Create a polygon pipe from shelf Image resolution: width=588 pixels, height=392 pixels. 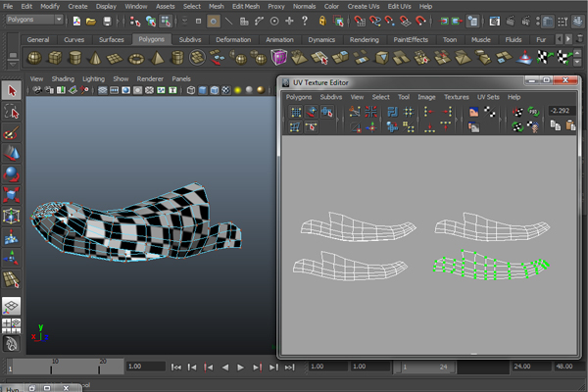(177, 58)
